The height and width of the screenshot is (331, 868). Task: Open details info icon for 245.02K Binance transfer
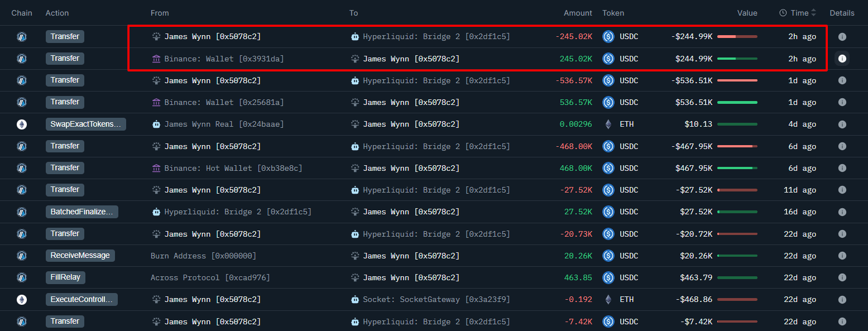pos(842,59)
